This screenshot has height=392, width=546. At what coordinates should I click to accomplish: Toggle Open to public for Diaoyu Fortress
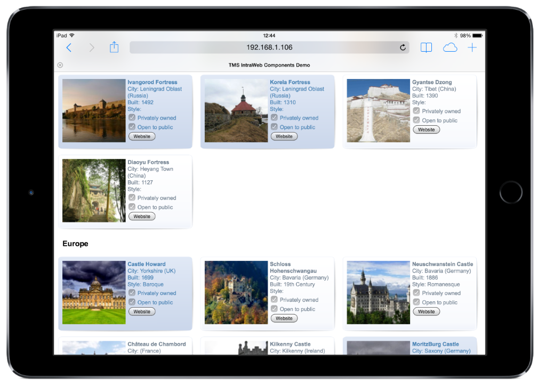132,206
